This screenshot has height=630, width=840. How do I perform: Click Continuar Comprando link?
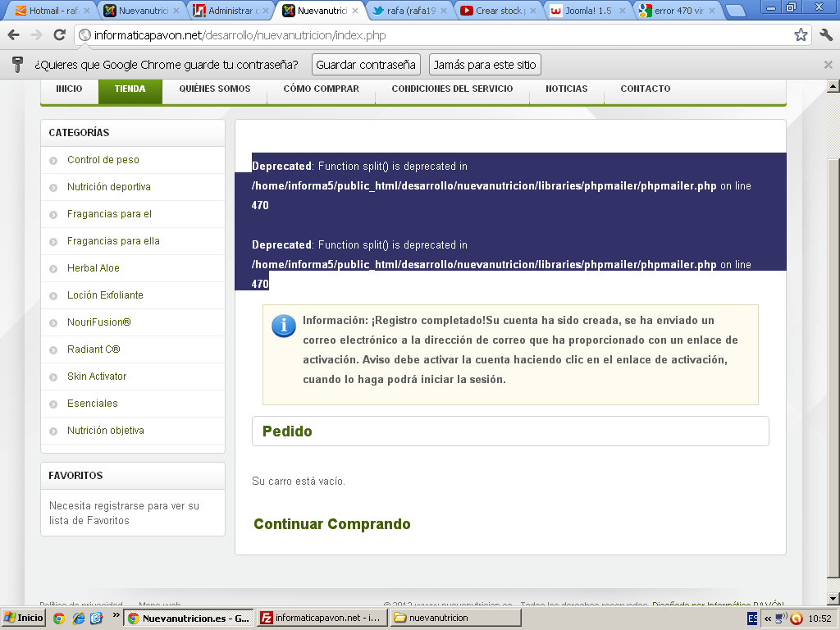(x=332, y=524)
